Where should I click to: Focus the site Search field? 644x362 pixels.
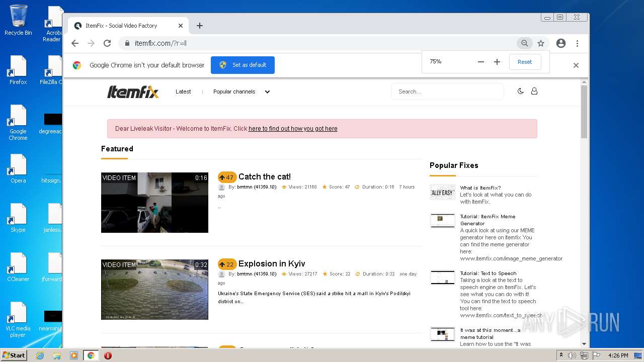coord(447,92)
